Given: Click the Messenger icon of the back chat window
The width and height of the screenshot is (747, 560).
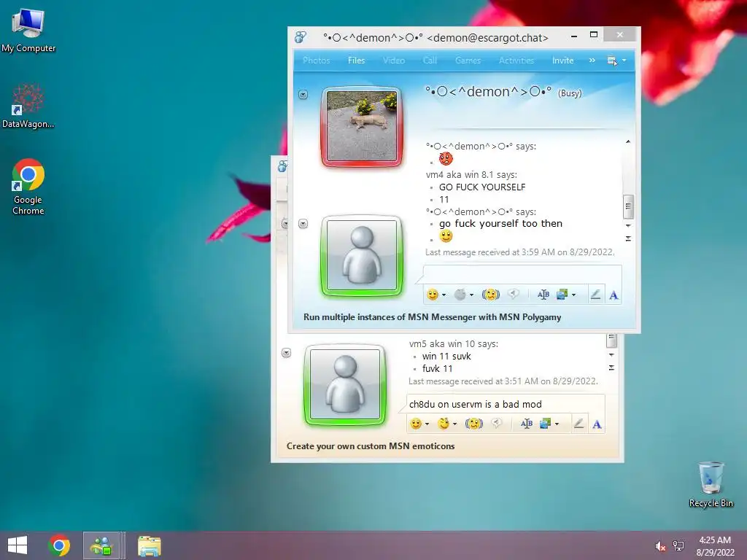Looking at the screenshot, I should [282, 166].
